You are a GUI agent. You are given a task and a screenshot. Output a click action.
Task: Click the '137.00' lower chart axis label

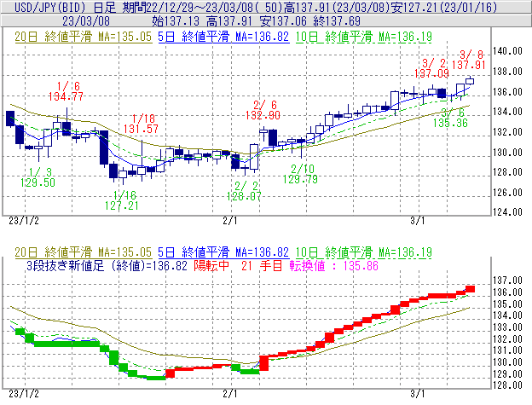tap(508, 281)
